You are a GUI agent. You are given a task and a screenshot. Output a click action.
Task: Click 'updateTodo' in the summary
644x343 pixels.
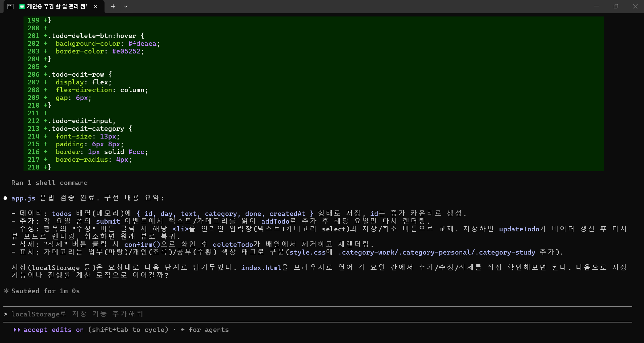[519, 229]
